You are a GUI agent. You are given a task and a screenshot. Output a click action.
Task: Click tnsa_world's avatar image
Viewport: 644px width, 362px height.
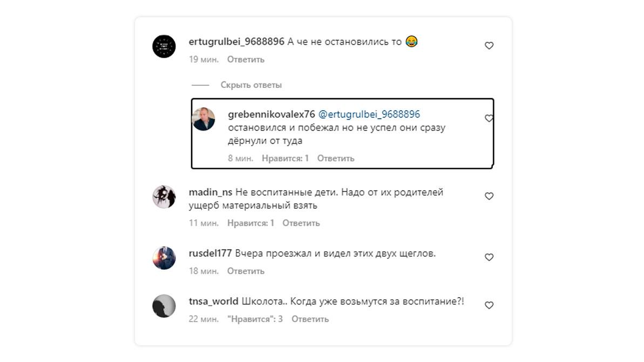coord(164,306)
